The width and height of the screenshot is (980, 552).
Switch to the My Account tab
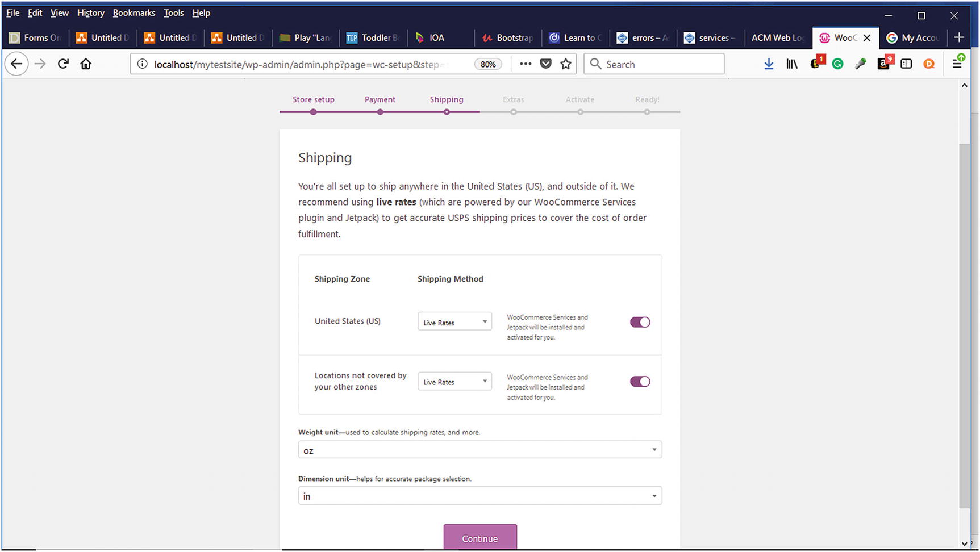pyautogui.click(x=914, y=38)
